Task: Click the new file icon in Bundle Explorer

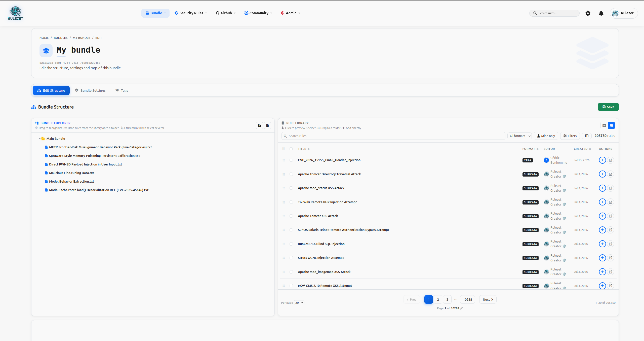Action: tap(267, 125)
